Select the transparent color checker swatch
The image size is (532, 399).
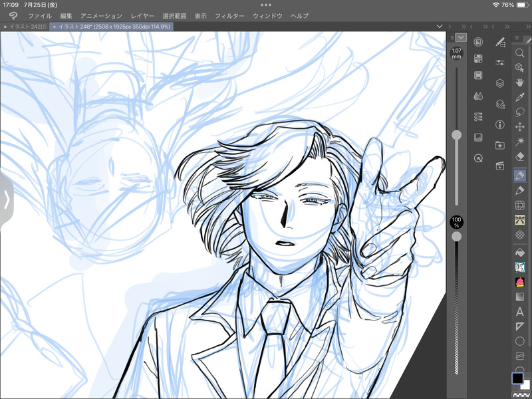521,395
